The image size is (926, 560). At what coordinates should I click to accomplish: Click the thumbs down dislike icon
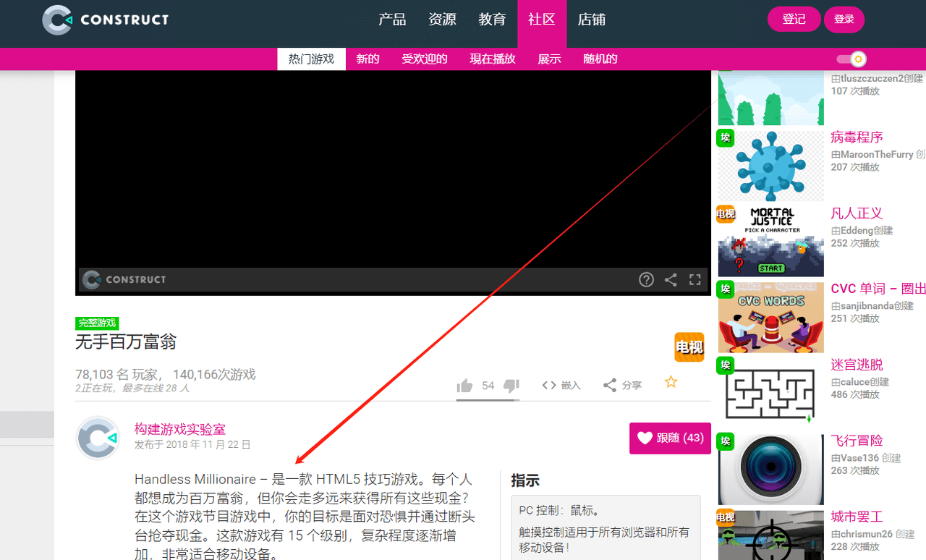511,386
